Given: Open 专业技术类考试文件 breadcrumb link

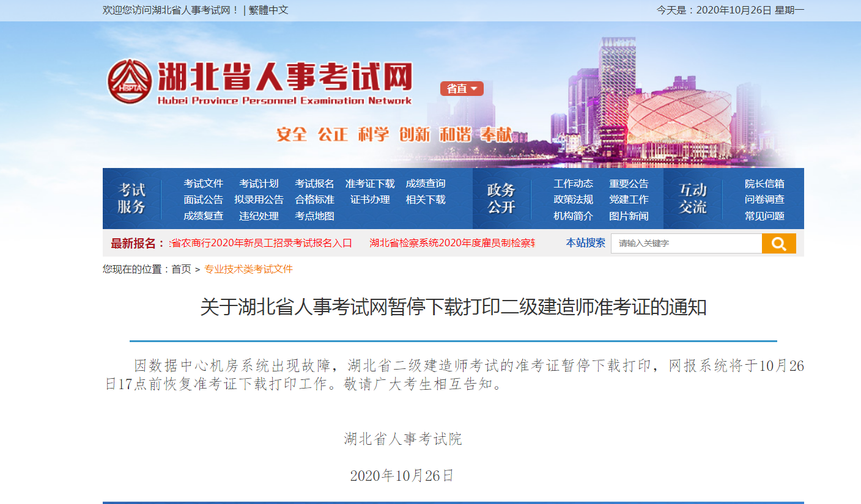Looking at the screenshot, I should click(x=248, y=269).
